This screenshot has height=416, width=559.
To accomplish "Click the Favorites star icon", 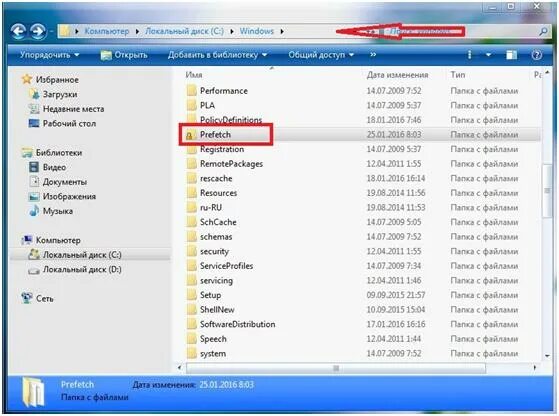I will click(x=27, y=79).
